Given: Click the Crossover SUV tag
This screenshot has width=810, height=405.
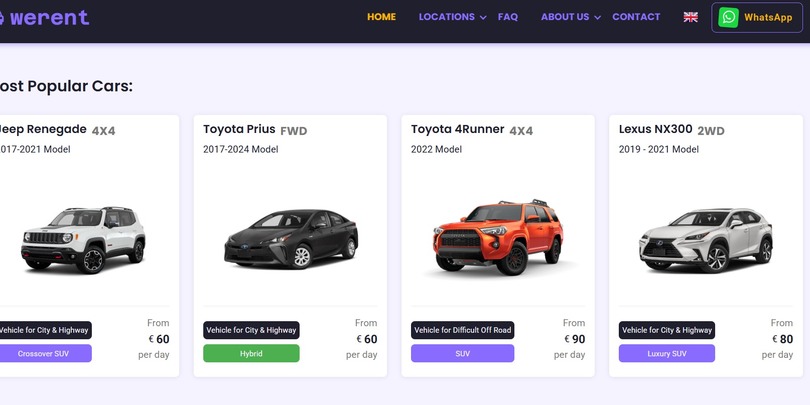Looking at the screenshot, I should click(45, 353).
